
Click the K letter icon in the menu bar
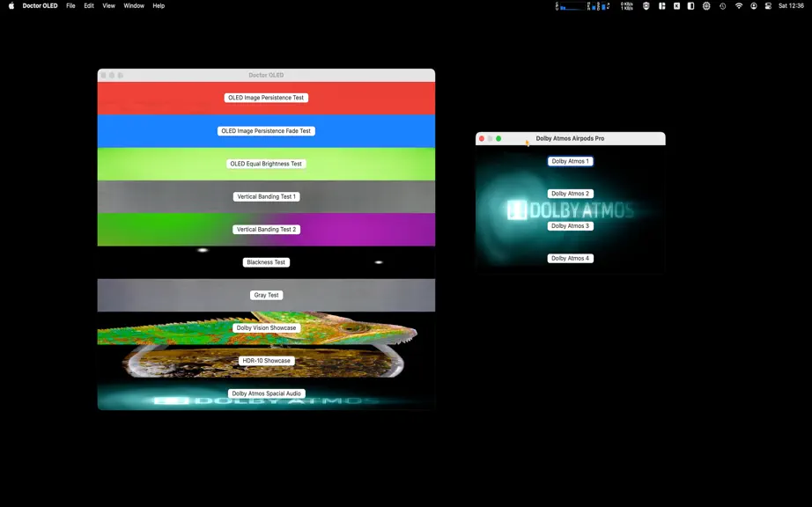677,6
